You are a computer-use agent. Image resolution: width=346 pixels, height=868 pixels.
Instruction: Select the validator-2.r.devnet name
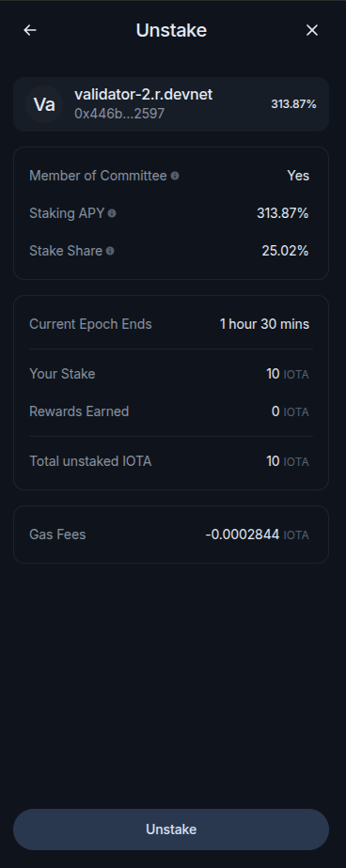pos(143,95)
